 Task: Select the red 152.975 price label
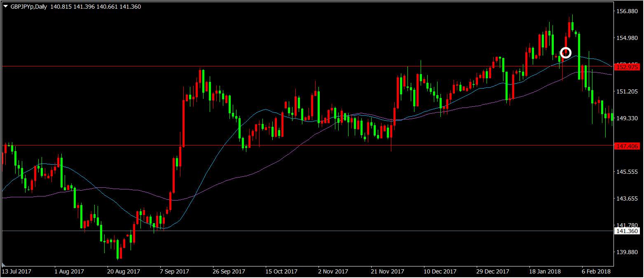[x=627, y=67]
